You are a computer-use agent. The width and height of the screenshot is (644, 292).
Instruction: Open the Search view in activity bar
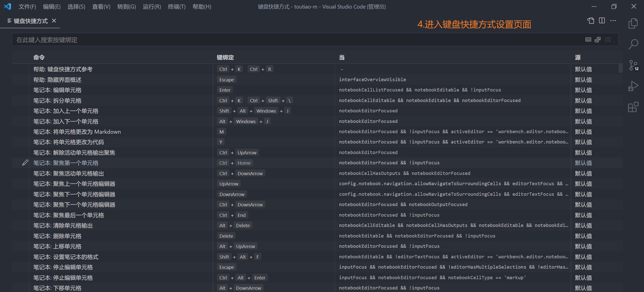click(x=633, y=44)
